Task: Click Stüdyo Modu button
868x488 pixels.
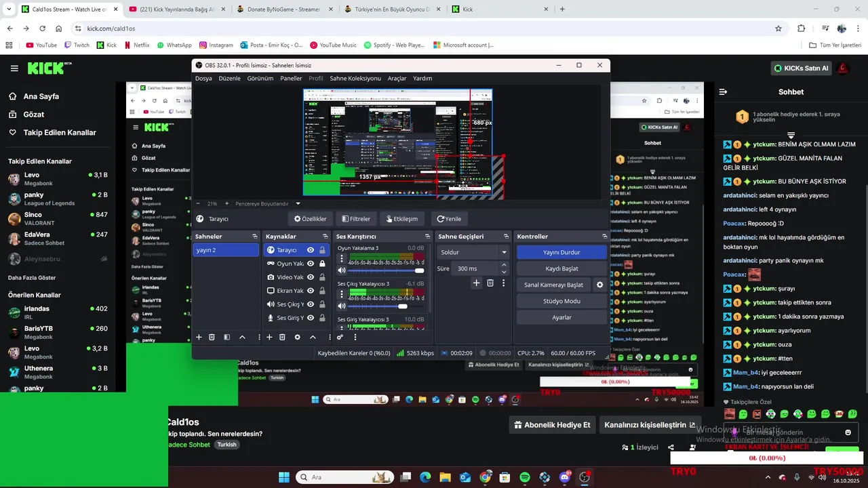Action: [561, 301]
